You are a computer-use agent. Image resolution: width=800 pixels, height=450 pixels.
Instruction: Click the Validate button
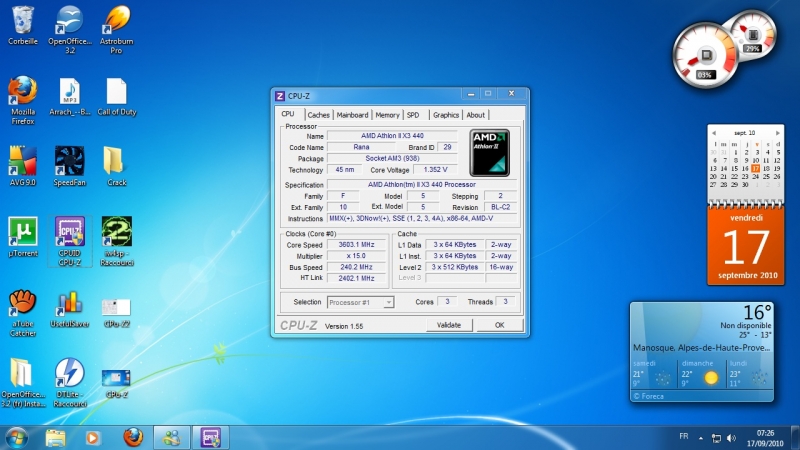point(449,325)
